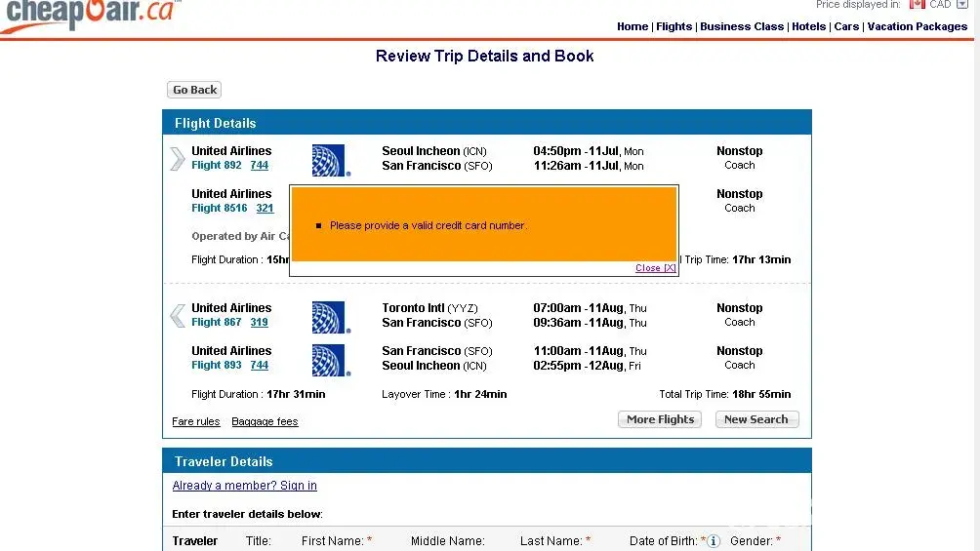
Task: Close the credit card error popup
Action: tap(655, 267)
